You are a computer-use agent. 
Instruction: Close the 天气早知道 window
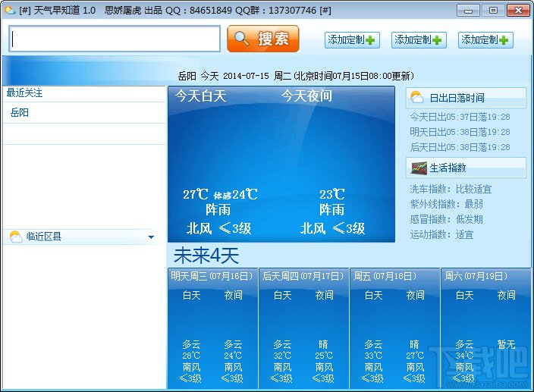coord(518,11)
